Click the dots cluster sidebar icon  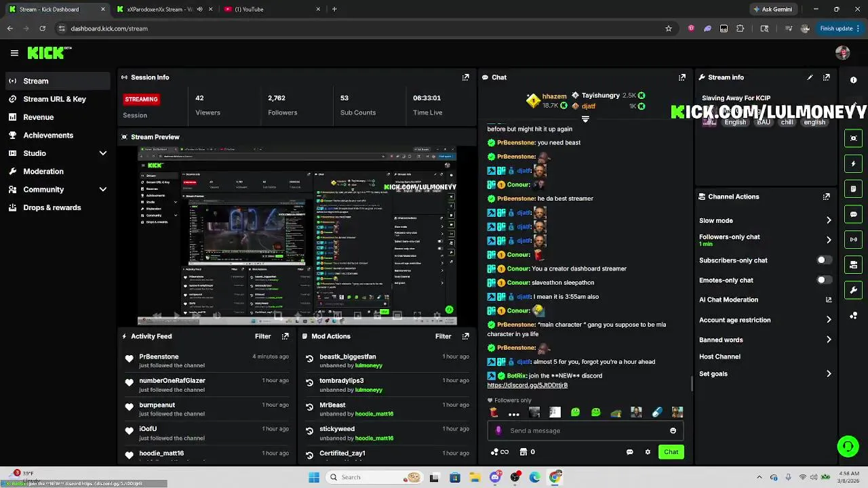coord(854,315)
